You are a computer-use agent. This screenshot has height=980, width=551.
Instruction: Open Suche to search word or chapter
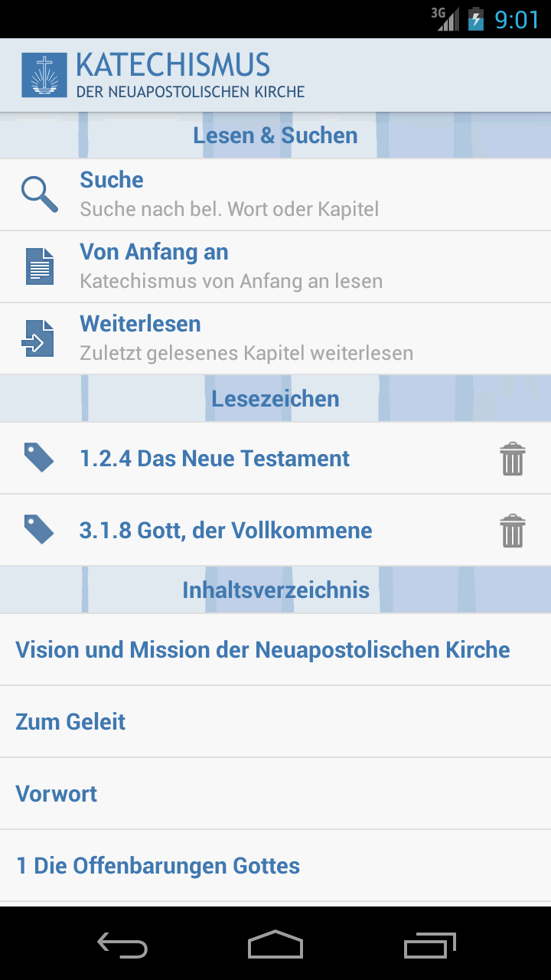pos(230,194)
